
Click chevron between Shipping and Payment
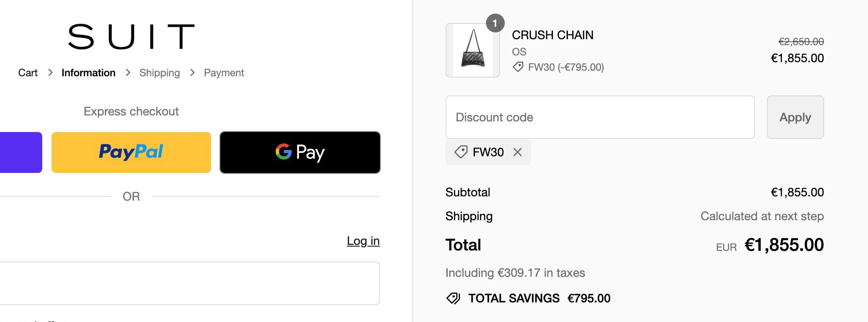click(192, 73)
